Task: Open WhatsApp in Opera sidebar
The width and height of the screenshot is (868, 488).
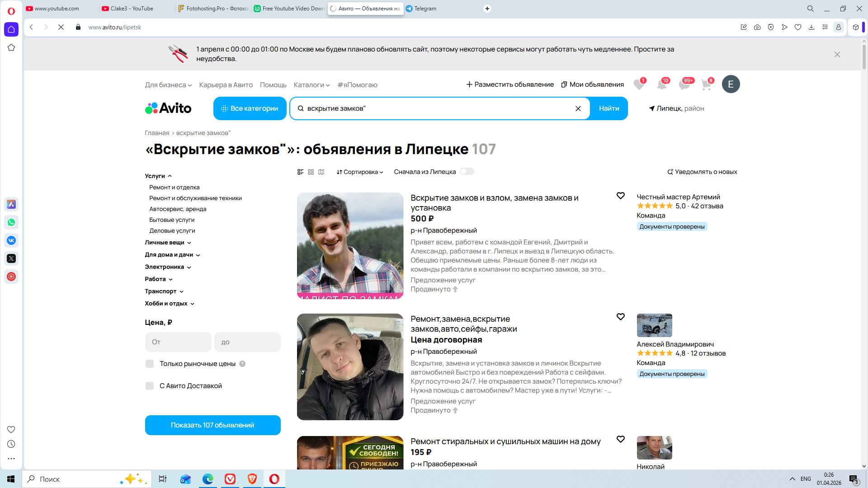Action: pyautogui.click(x=11, y=222)
